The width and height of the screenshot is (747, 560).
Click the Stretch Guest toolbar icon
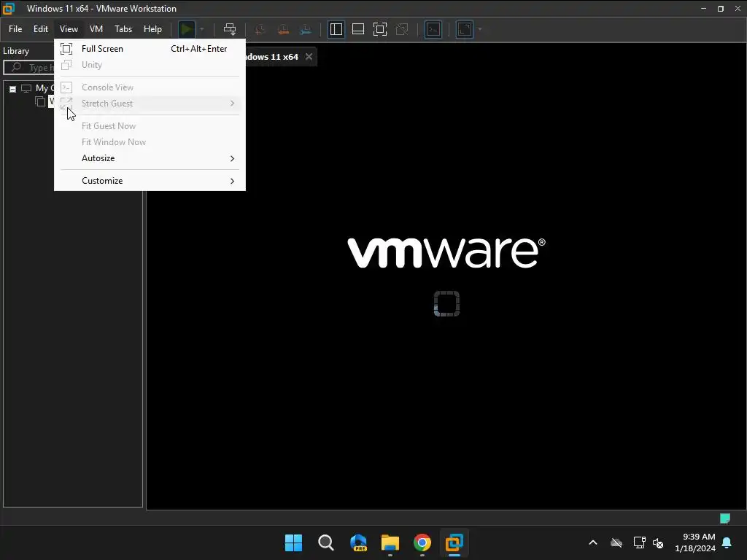(465, 29)
